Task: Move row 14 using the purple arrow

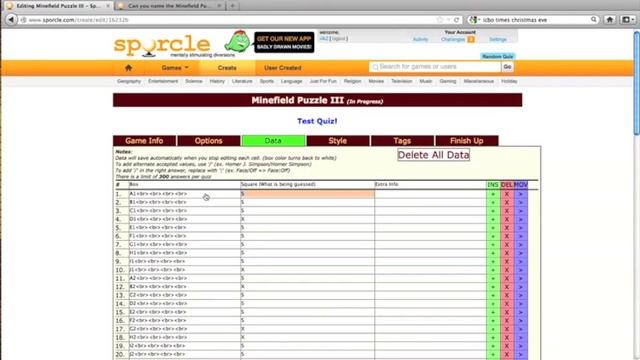Action: pyautogui.click(x=520, y=304)
